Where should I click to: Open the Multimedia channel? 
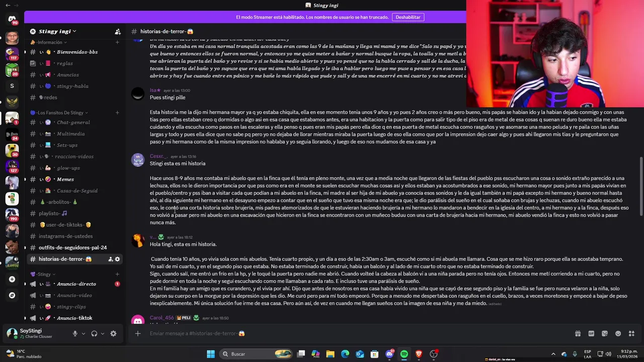coord(74,134)
